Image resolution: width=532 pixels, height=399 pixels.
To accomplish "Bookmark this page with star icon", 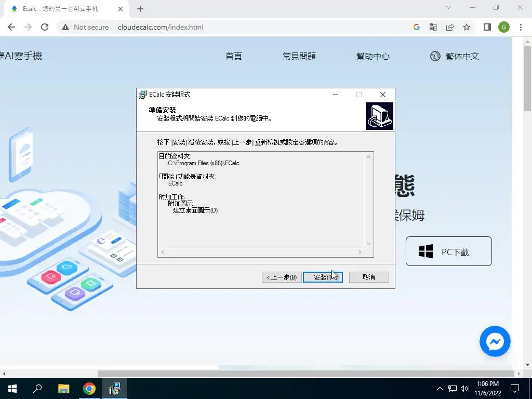I will [x=467, y=27].
